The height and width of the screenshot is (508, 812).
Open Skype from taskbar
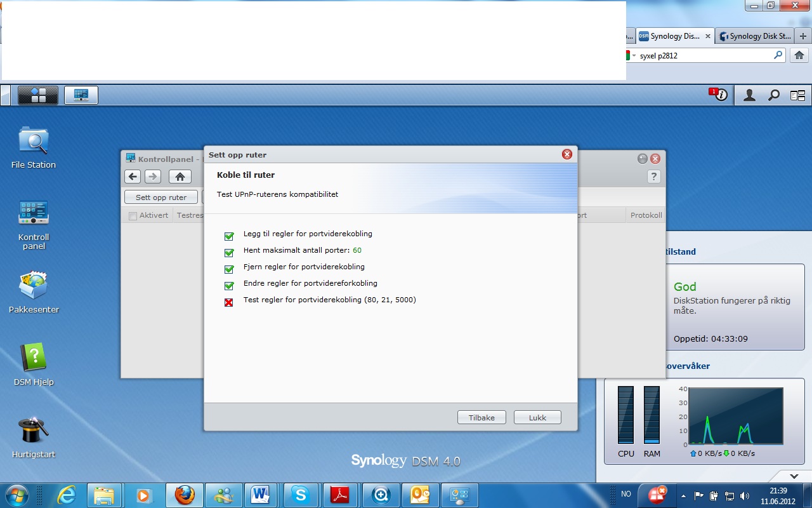coord(300,495)
